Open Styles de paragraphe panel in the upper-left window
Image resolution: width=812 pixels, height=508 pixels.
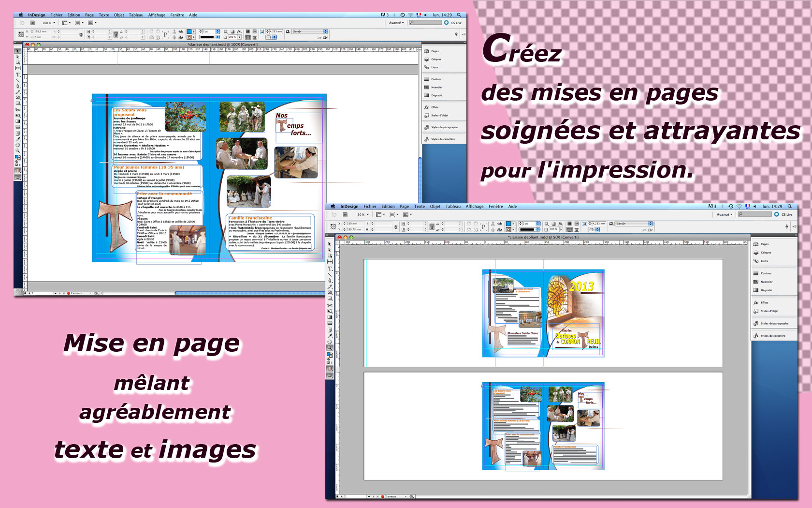click(444, 127)
